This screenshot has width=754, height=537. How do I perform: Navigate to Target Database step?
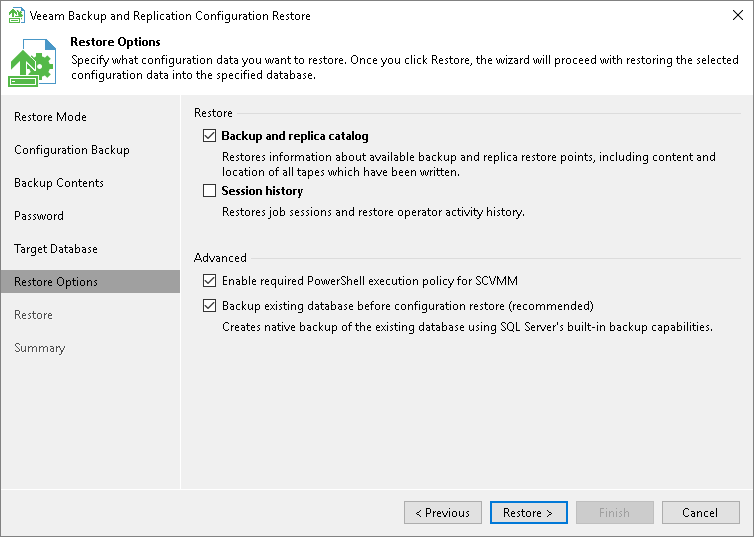pyautogui.click(x=56, y=249)
